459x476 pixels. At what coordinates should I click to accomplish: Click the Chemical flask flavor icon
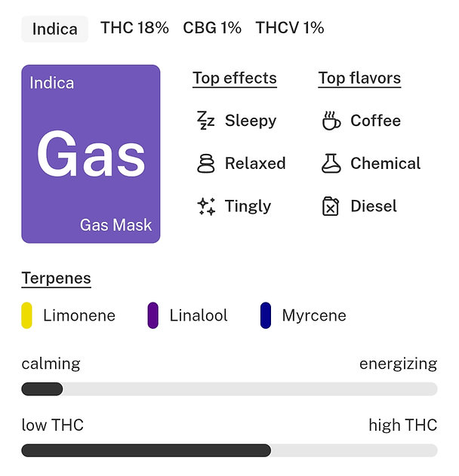(331, 164)
